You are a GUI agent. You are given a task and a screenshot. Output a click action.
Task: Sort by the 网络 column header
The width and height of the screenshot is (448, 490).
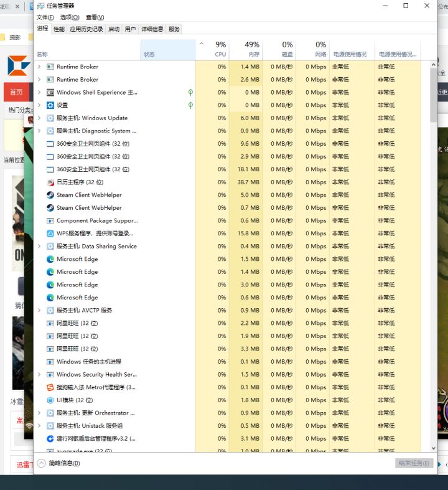pyautogui.click(x=313, y=49)
